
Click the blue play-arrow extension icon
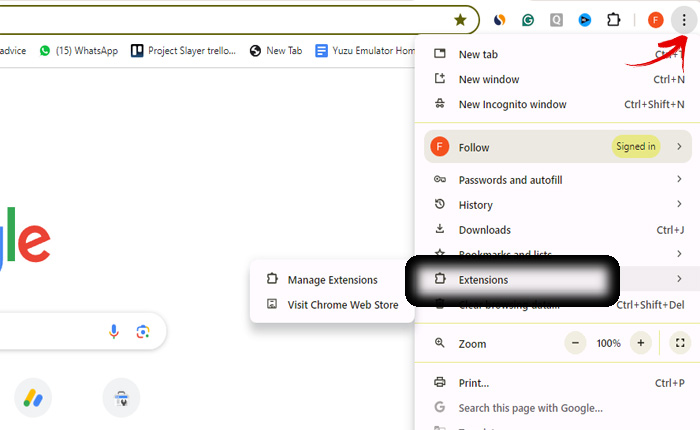coord(584,20)
